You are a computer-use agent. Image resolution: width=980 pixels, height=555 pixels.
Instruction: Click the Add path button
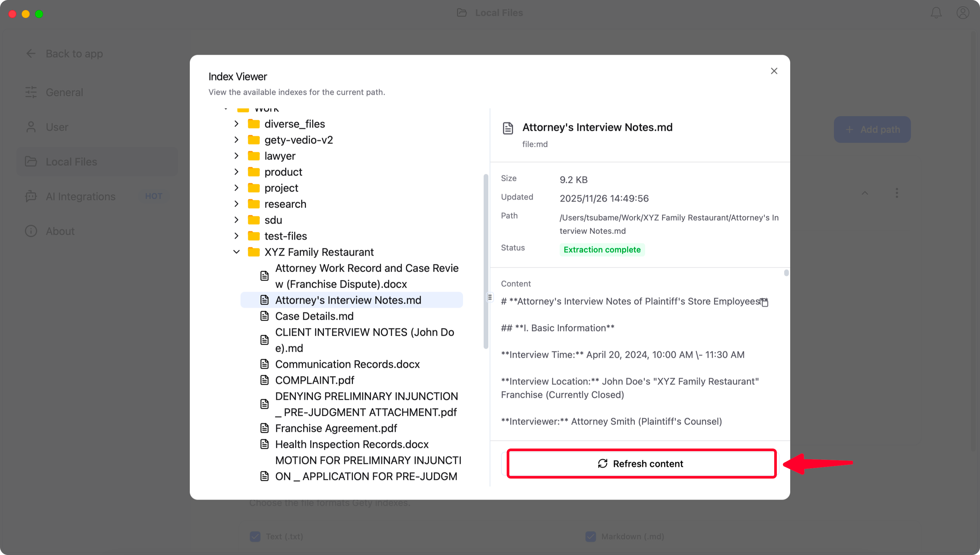tap(872, 129)
